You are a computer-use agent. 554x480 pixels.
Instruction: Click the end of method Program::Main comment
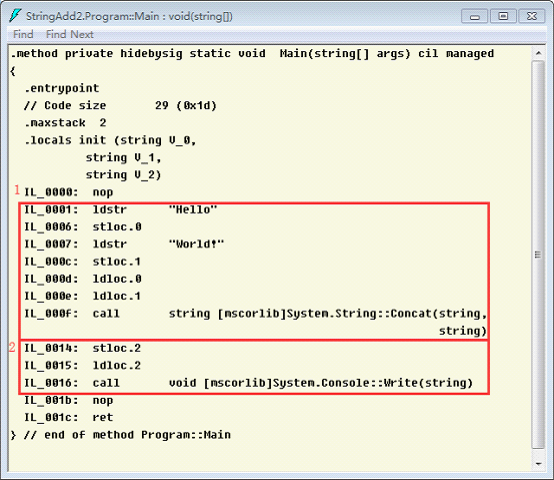coord(120,435)
